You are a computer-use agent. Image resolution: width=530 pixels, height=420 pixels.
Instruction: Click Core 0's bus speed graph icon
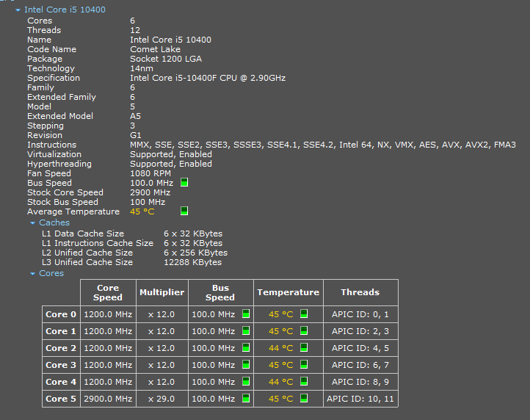click(x=246, y=314)
